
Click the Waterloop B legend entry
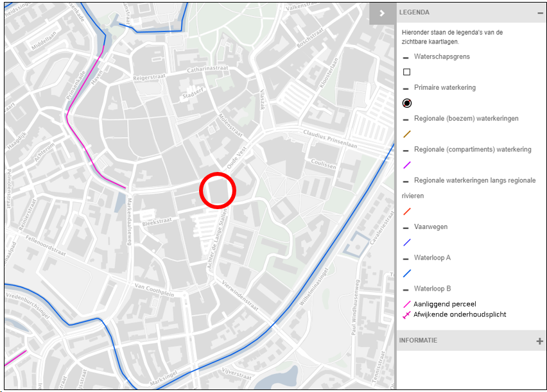432,289
